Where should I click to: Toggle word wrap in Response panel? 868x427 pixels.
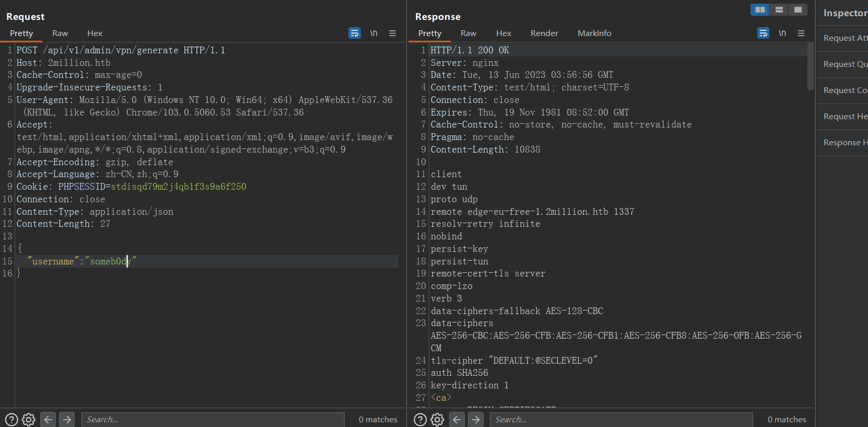(x=763, y=33)
